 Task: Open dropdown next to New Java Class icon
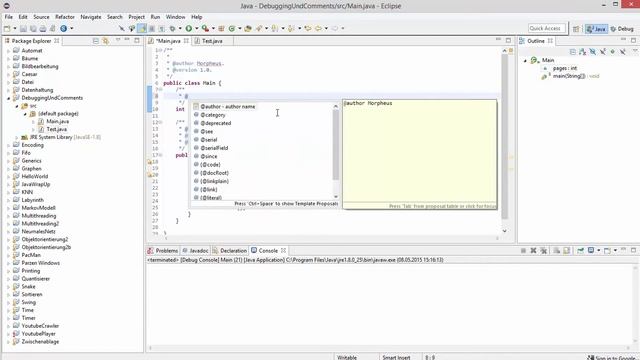click(240, 29)
